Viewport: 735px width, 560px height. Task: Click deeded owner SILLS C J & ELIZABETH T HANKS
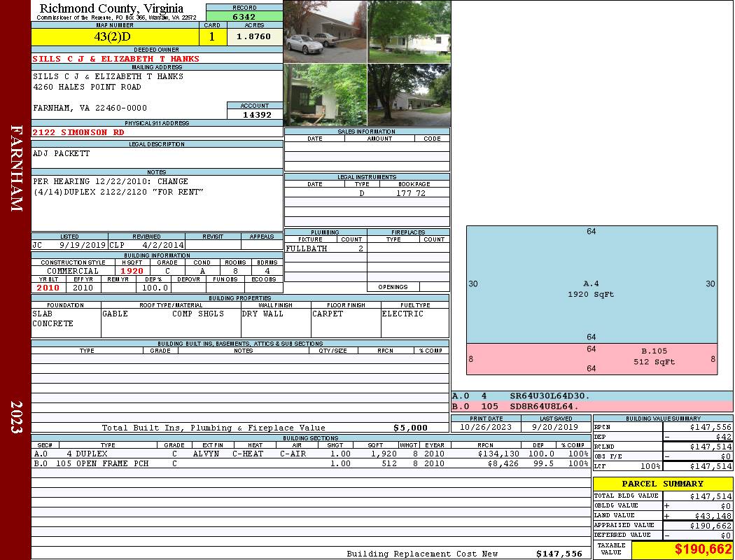pos(115,59)
